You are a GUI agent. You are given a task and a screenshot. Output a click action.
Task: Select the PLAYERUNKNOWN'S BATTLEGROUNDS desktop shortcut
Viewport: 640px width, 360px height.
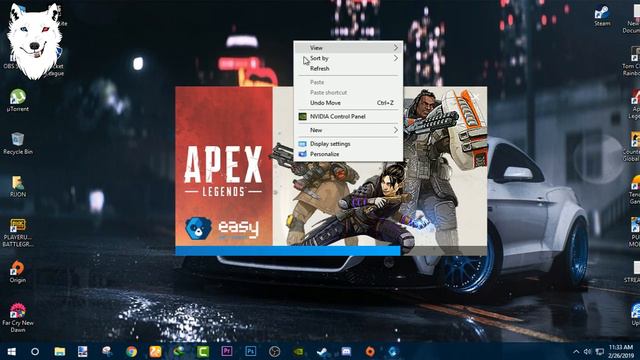tap(18, 232)
